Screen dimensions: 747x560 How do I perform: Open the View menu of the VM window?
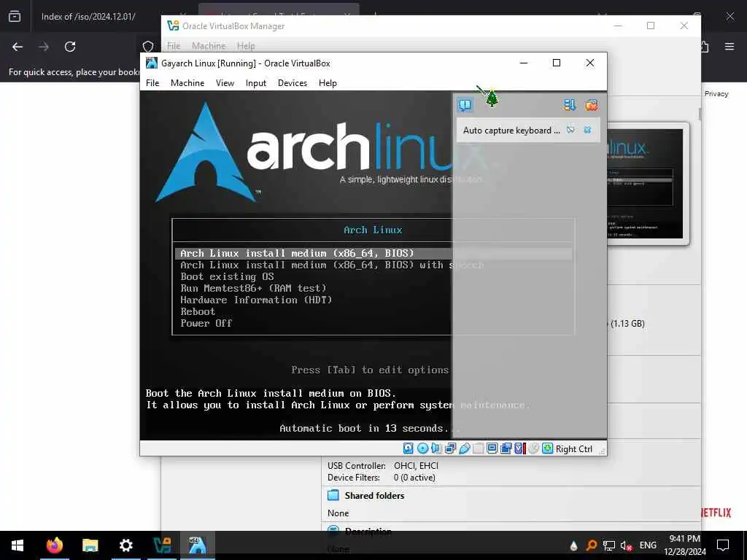(x=225, y=83)
